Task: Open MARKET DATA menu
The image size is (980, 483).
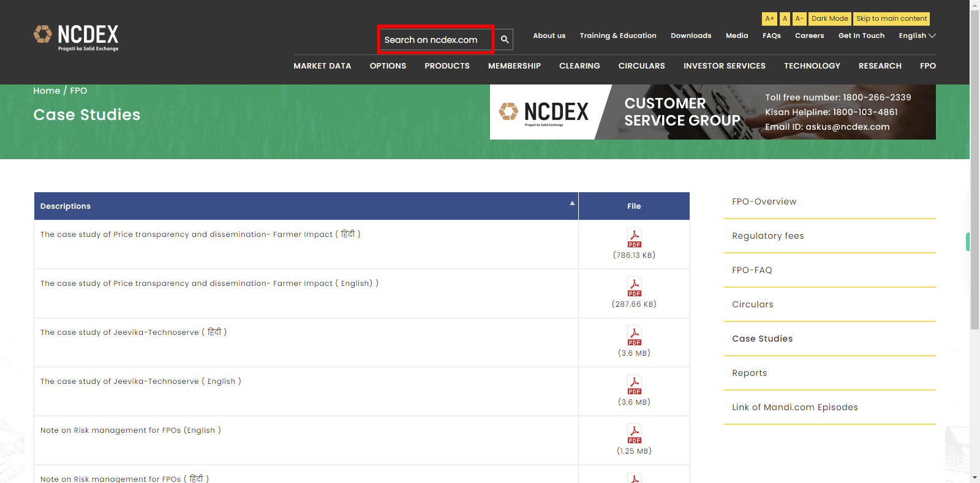Action: (x=322, y=66)
